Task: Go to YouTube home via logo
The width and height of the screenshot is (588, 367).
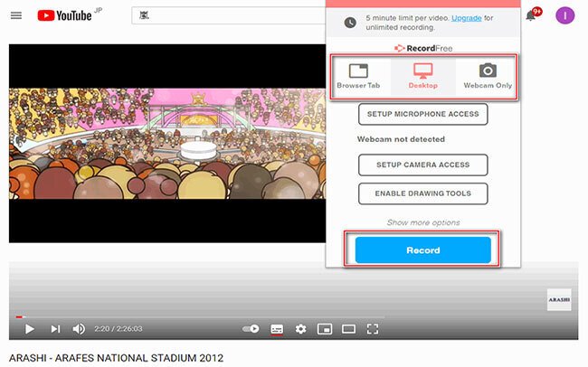Action: click(64, 15)
